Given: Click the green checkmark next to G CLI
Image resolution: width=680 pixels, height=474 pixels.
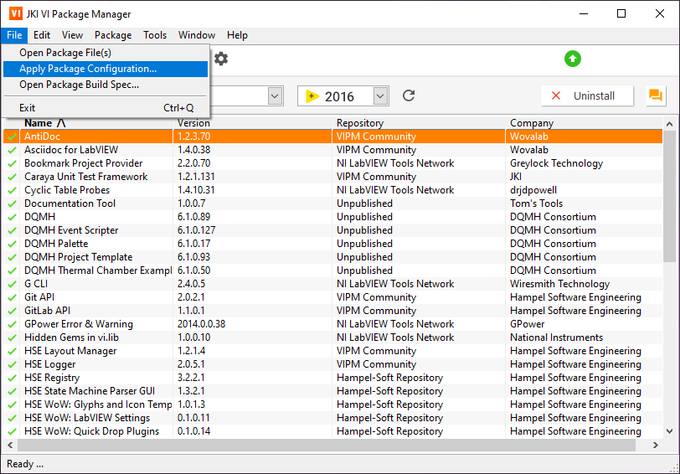Looking at the screenshot, I should pyautogui.click(x=12, y=284).
